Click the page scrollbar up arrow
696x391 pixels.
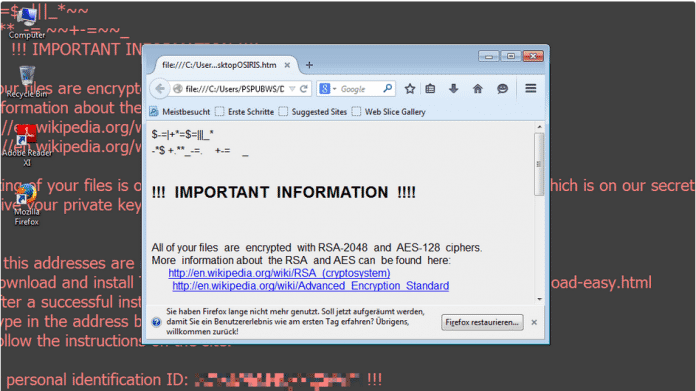click(x=539, y=127)
